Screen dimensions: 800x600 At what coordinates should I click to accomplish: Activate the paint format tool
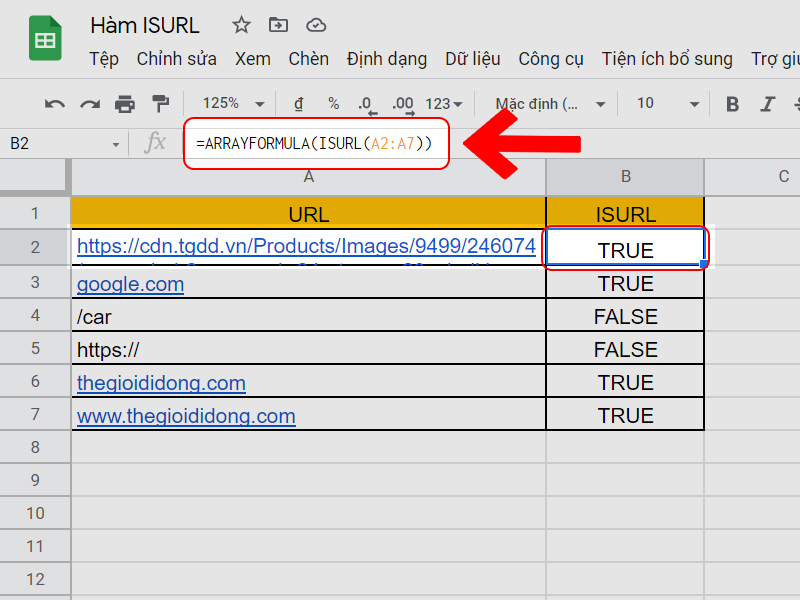coord(160,104)
